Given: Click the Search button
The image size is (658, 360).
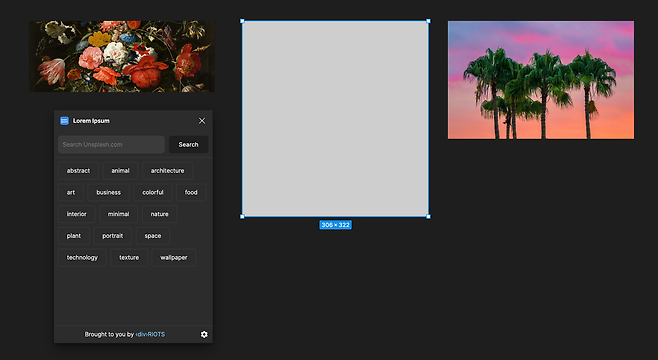Looking at the screenshot, I should 188,144.
